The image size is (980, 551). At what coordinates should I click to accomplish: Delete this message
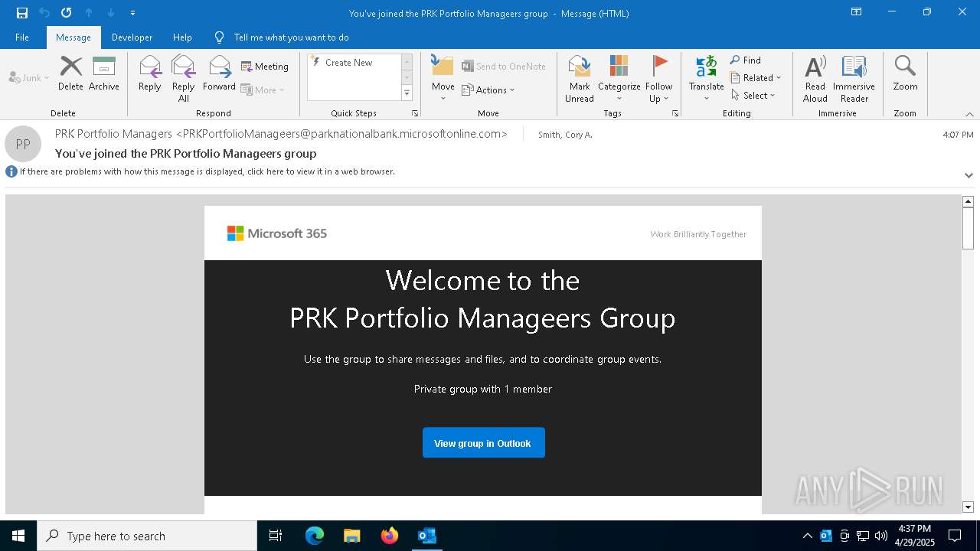coord(70,73)
